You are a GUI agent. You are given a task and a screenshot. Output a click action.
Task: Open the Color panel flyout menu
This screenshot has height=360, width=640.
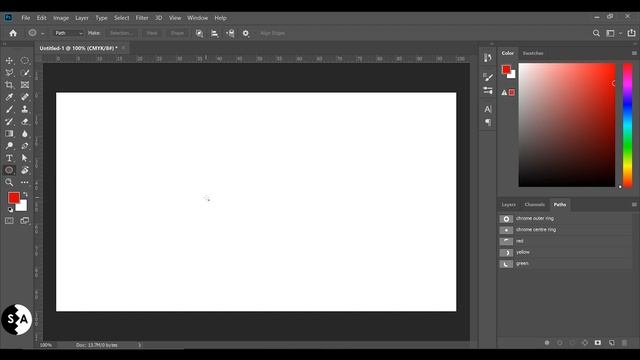coord(634,53)
